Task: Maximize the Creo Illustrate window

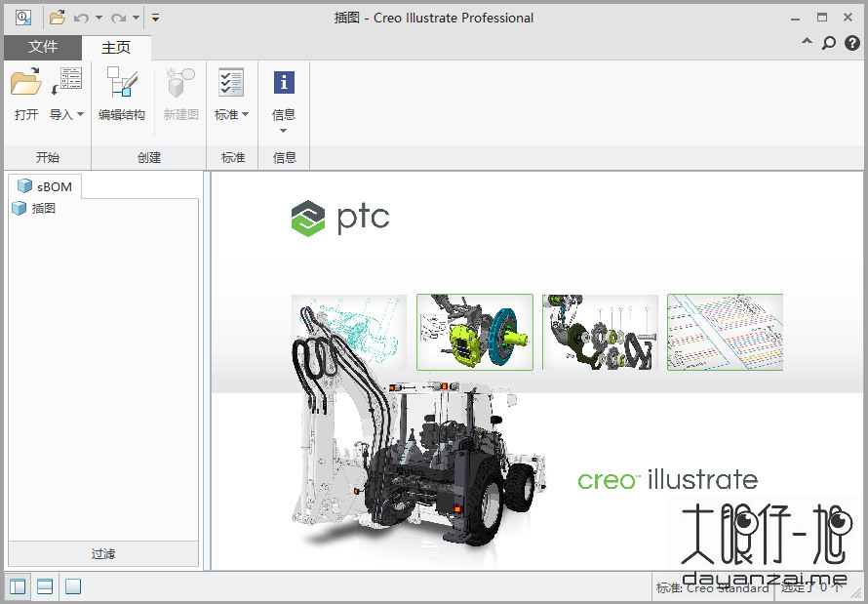Action: (x=822, y=18)
